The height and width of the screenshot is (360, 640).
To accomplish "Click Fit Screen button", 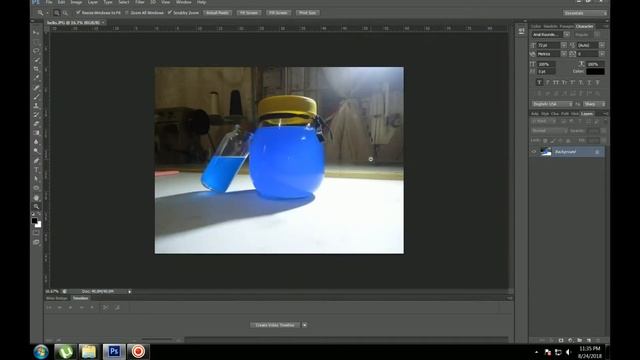I will pyautogui.click(x=249, y=13).
